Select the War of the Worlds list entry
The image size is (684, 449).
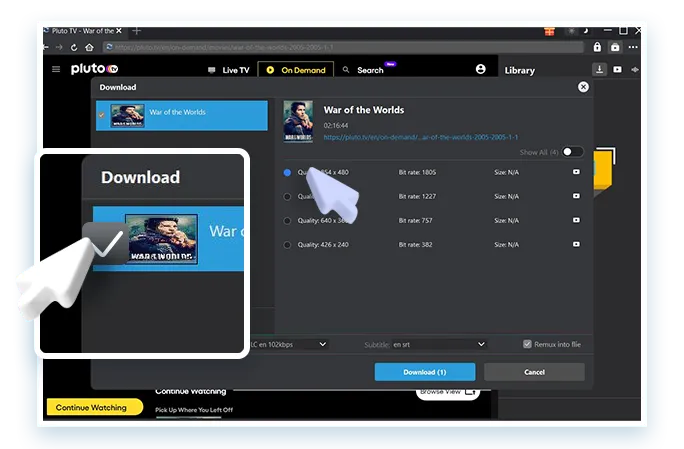tap(181, 116)
